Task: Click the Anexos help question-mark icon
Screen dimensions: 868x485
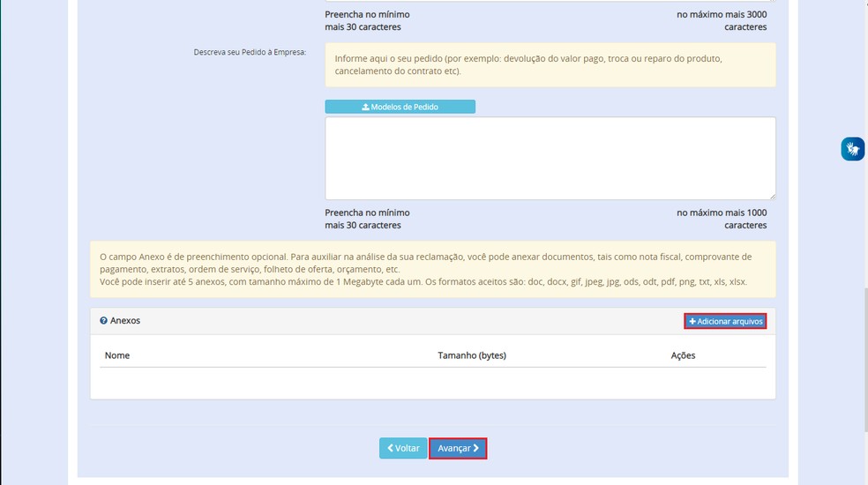Action: pos(103,321)
